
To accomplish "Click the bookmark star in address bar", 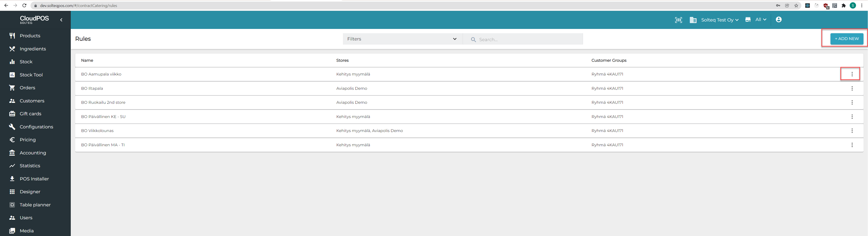I will click(796, 5).
